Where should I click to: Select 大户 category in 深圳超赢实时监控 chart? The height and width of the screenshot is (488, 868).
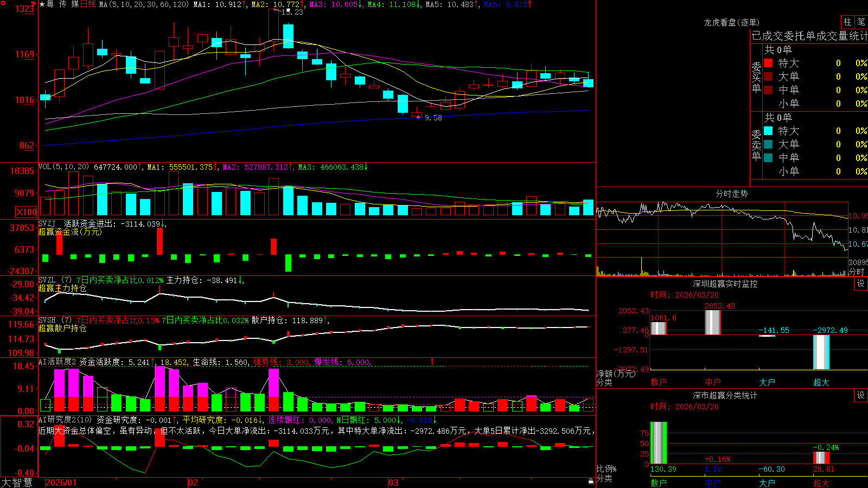(767, 382)
